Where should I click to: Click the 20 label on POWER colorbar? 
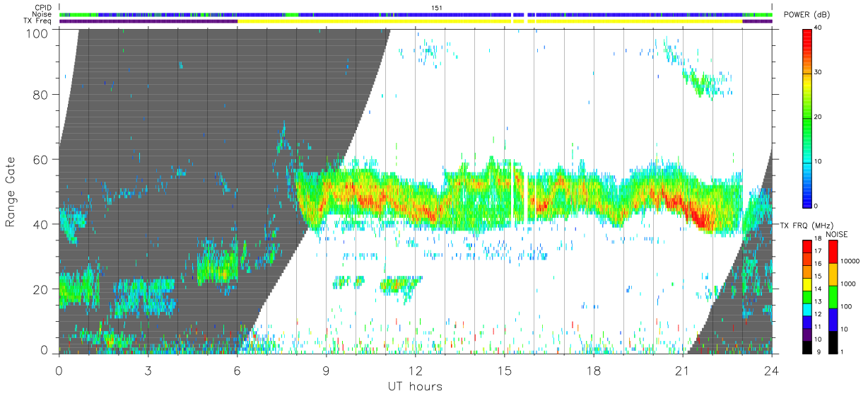click(819, 117)
